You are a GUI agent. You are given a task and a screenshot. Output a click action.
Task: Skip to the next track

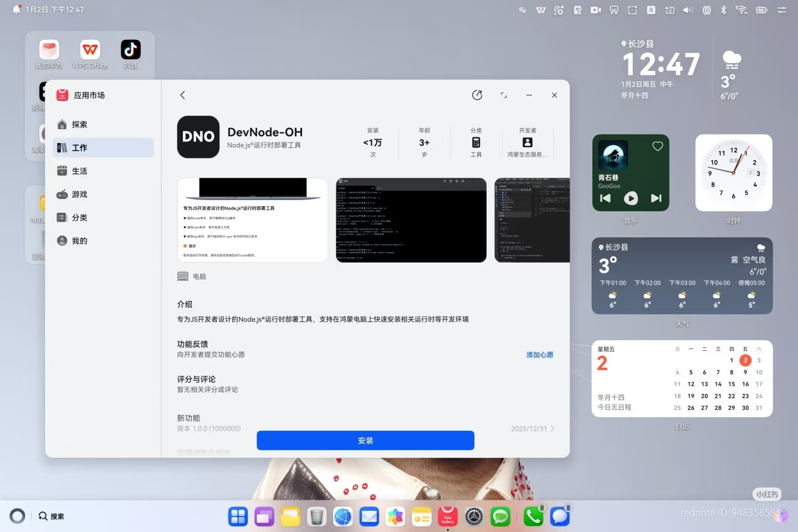tap(656, 198)
